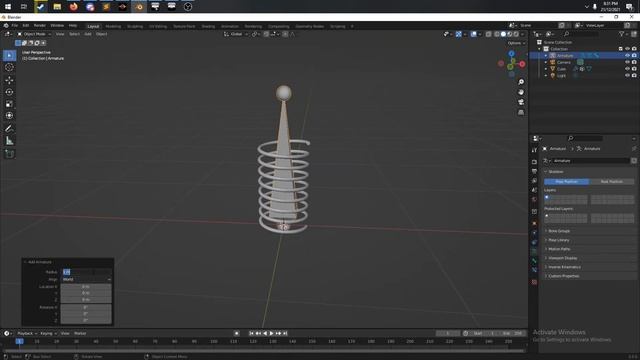Click the zoom view magnifier icon
This screenshot has width=640, height=360.
521,82
